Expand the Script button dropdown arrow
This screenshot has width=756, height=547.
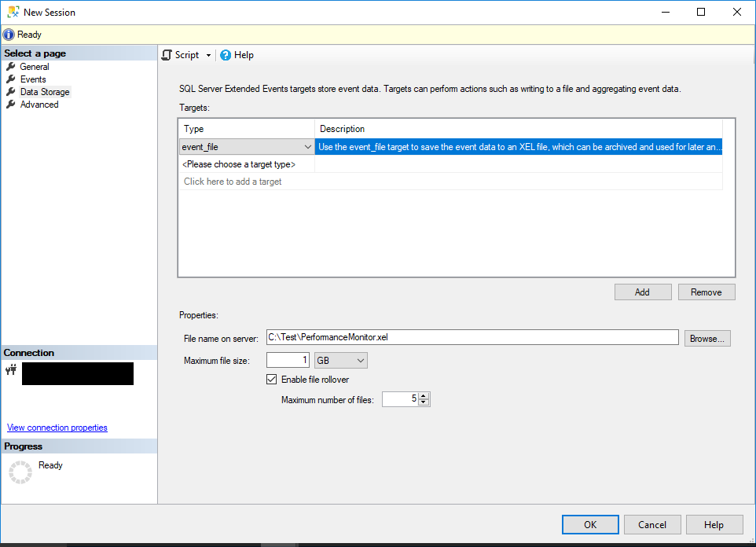tap(210, 55)
